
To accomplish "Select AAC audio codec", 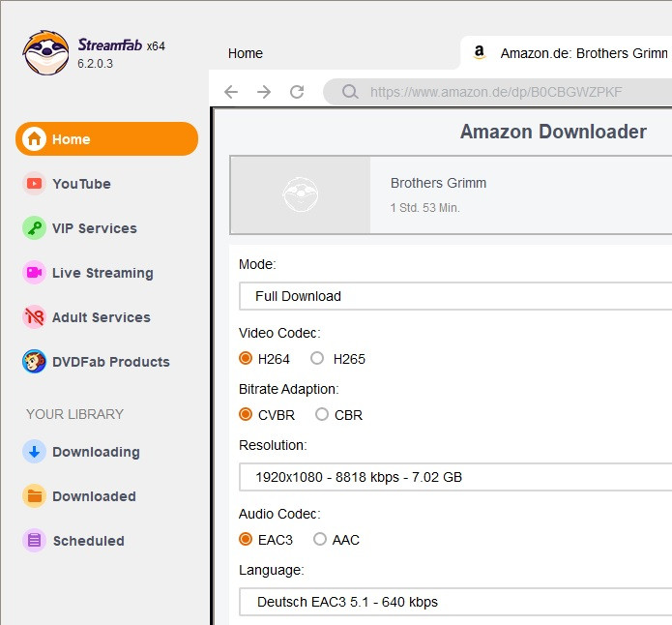I will tap(320, 539).
